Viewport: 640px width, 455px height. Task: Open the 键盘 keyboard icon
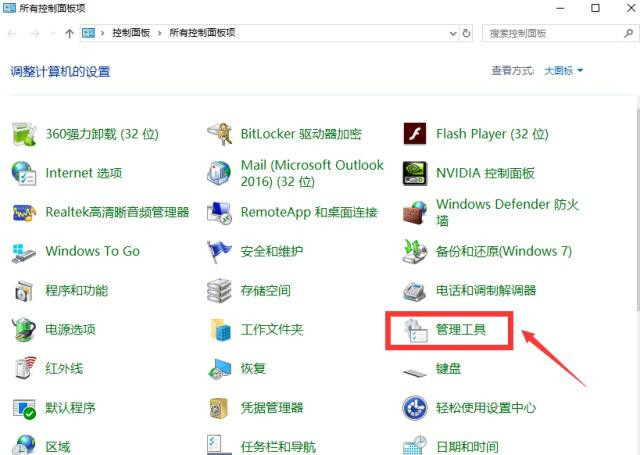click(x=415, y=372)
